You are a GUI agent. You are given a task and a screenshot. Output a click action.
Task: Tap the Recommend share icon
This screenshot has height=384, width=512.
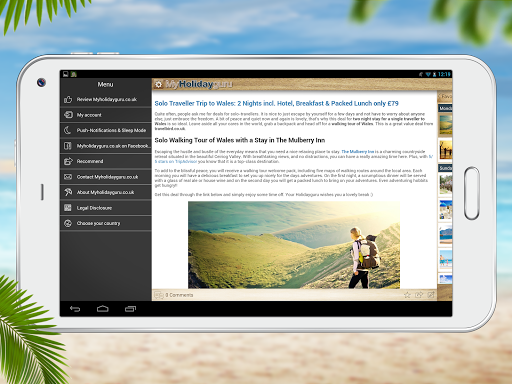point(68,161)
